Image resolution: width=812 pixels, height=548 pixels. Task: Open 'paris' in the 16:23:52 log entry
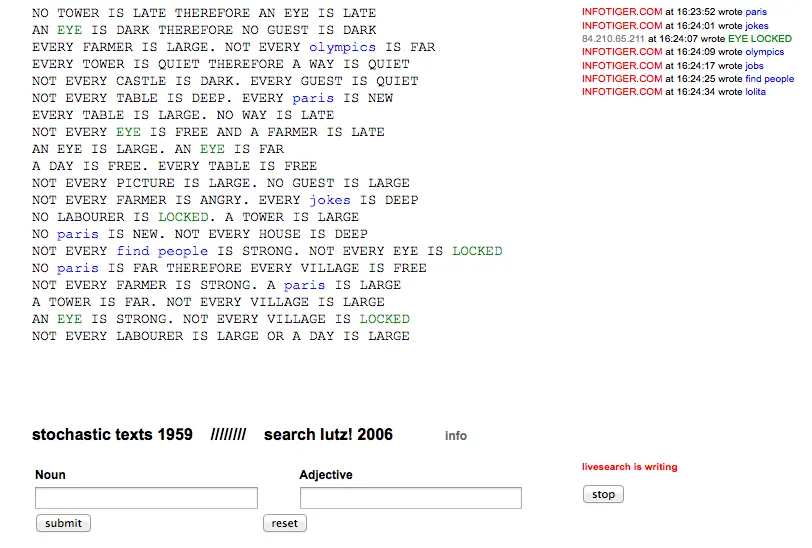pyautogui.click(x=756, y=12)
